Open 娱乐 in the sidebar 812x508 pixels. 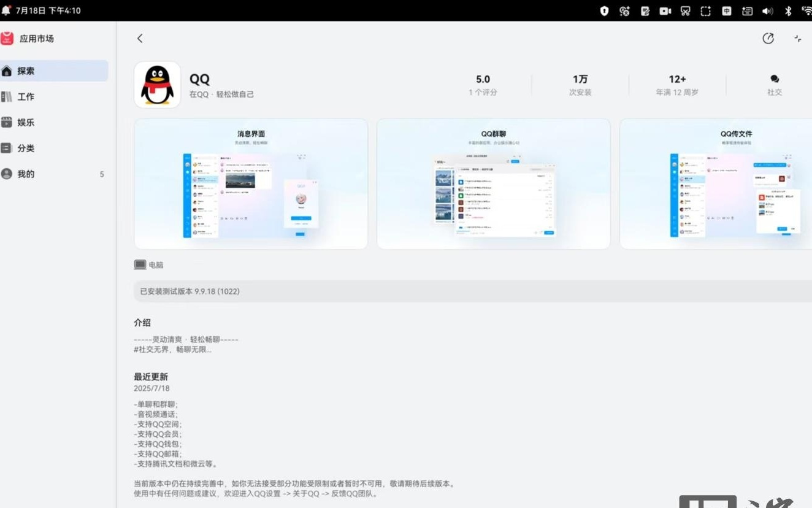[x=54, y=122]
